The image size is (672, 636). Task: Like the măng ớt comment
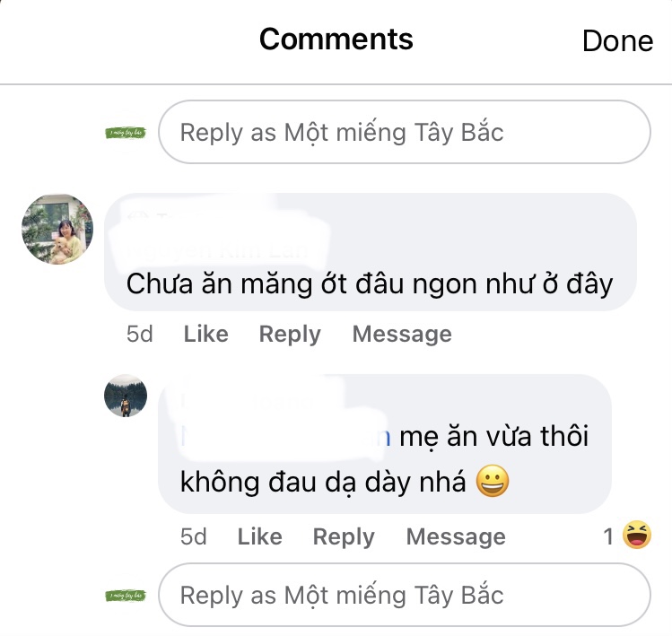tap(205, 335)
